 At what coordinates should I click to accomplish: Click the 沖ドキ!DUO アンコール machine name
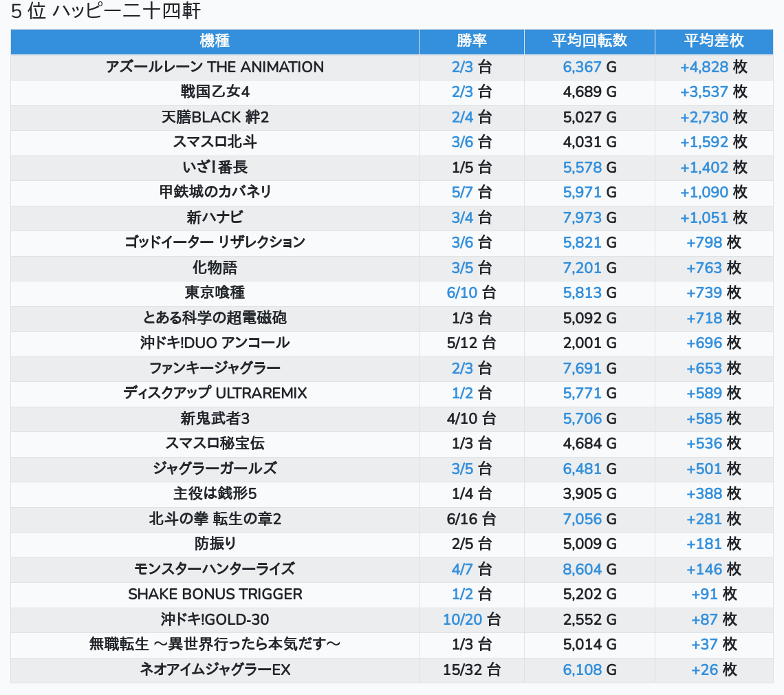click(215, 343)
